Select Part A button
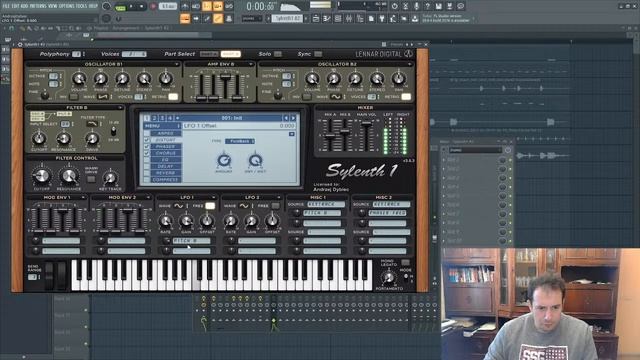Image resolution: width=640 pixels, height=360 pixels. point(209,54)
